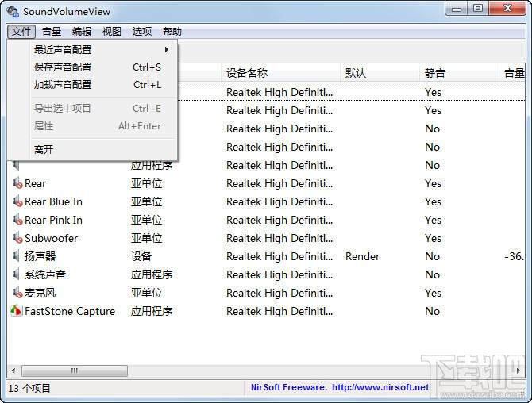
Task: Click the 扬声器 speaker device icon
Action: tap(17, 256)
